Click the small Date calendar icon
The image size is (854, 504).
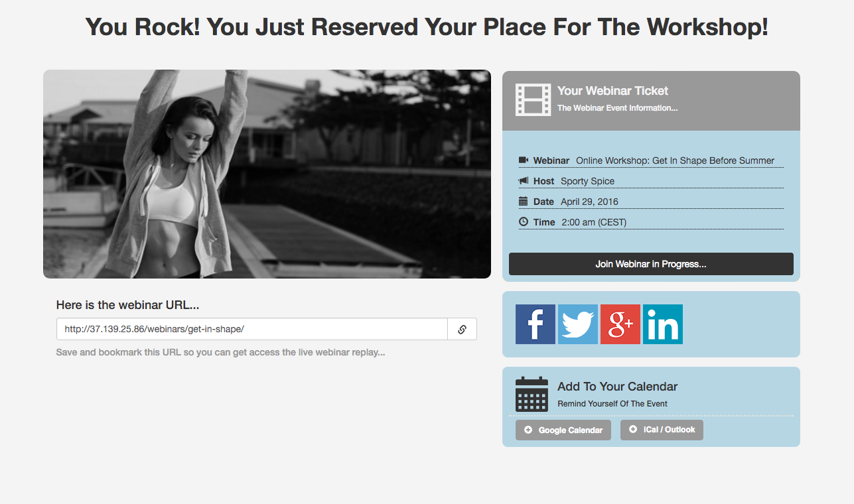524,202
